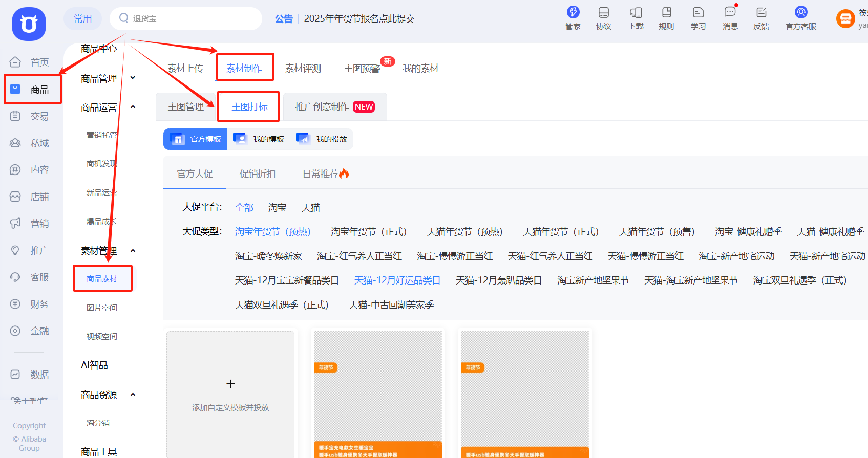
Task: Filter platform by 淘宝
Action: tap(278, 207)
